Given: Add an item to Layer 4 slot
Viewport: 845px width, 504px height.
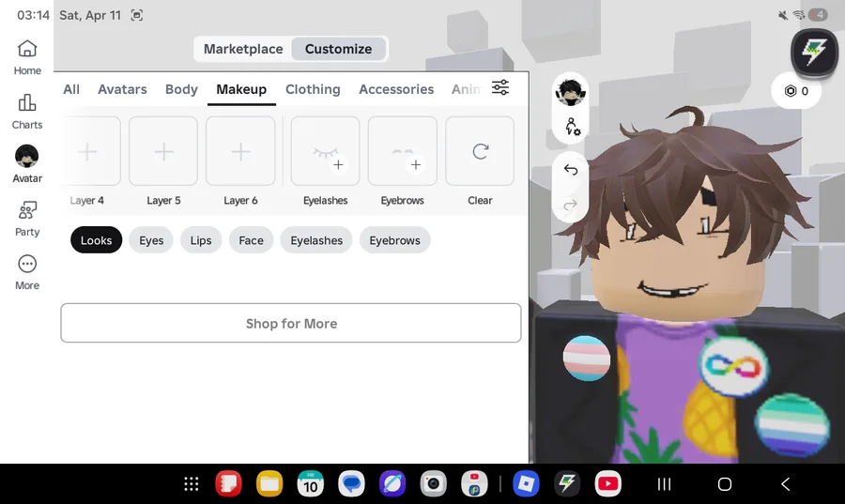Looking at the screenshot, I should click(87, 151).
